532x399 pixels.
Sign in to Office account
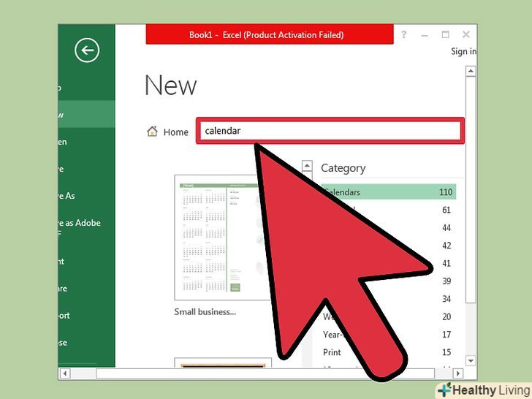point(463,51)
